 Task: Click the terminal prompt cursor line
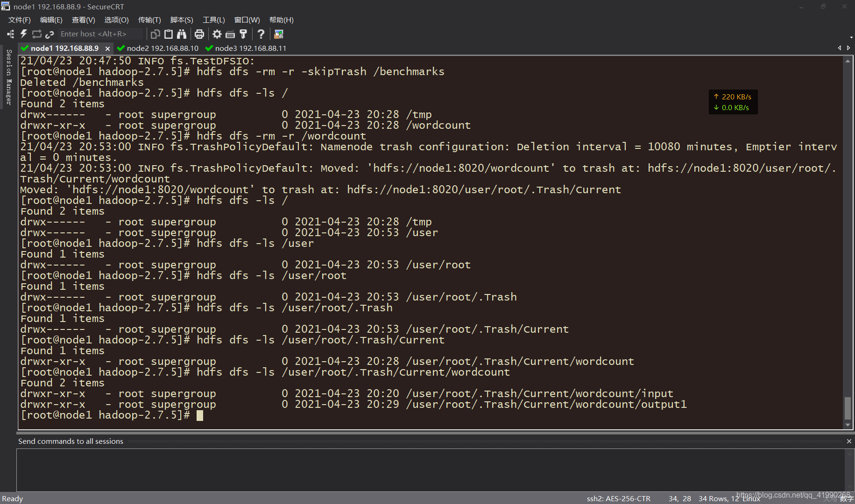[112, 415]
